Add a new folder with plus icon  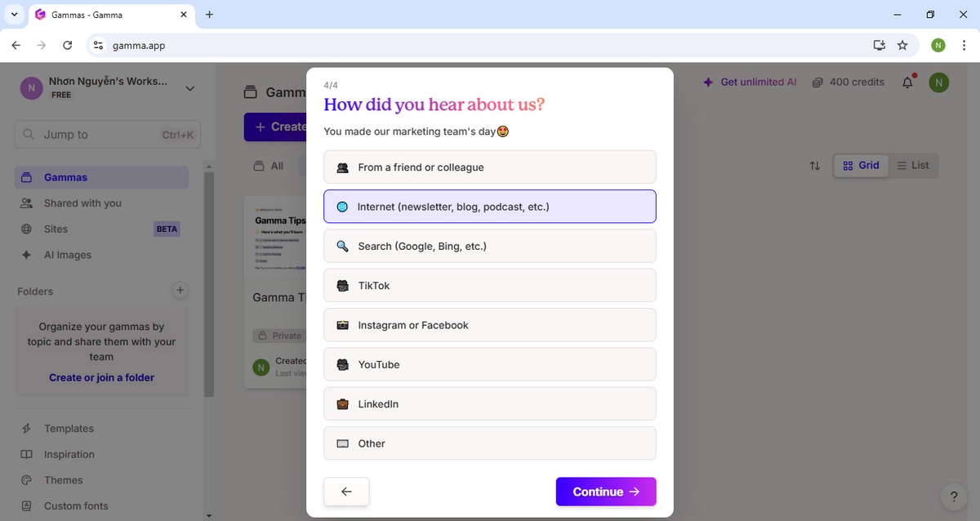click(x=180, y=290)
